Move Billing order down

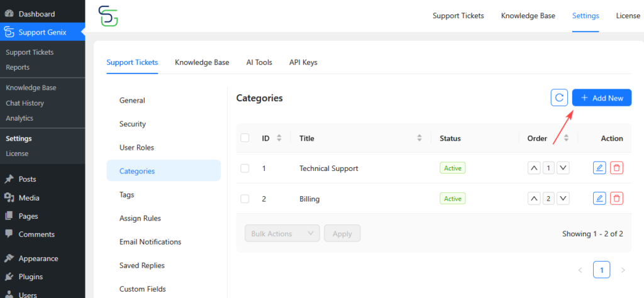(x=563, y=199)
